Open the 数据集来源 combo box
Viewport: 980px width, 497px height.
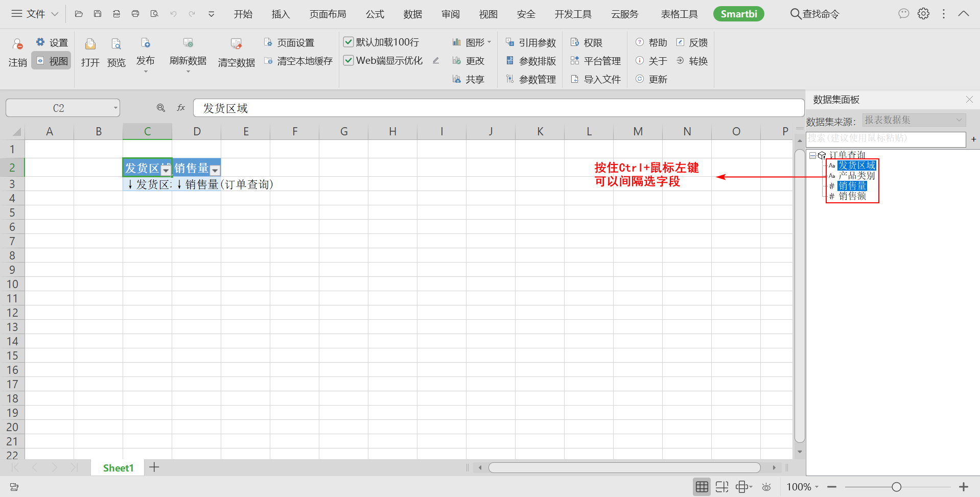(914, 120)
